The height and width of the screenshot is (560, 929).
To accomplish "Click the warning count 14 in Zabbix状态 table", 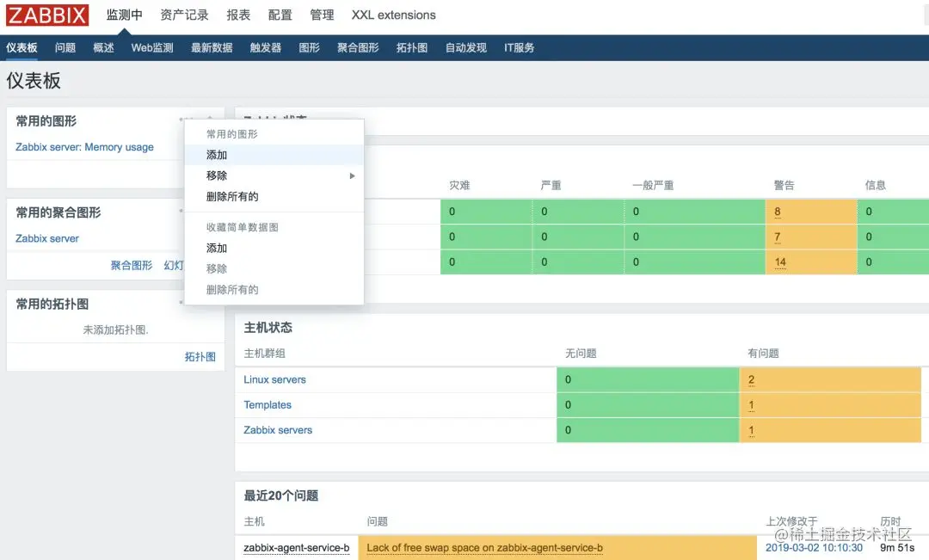I will [779, 262].
